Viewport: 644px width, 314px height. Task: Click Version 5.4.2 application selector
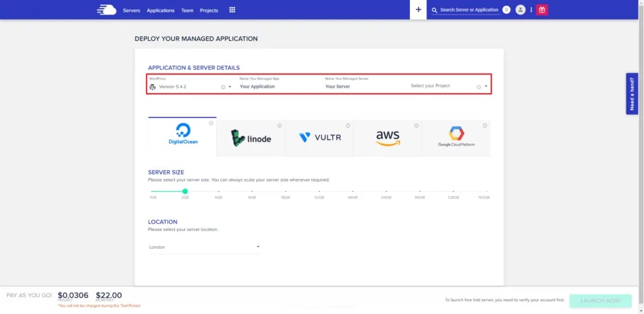tap(191, 87)
